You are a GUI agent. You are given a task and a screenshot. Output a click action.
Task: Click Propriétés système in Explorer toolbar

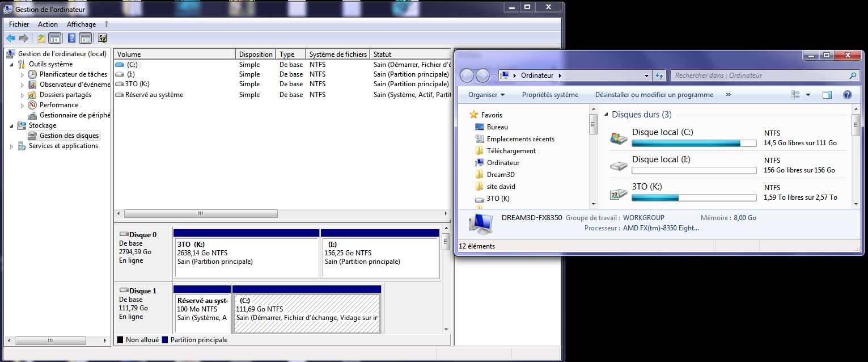tap(550, 95)
